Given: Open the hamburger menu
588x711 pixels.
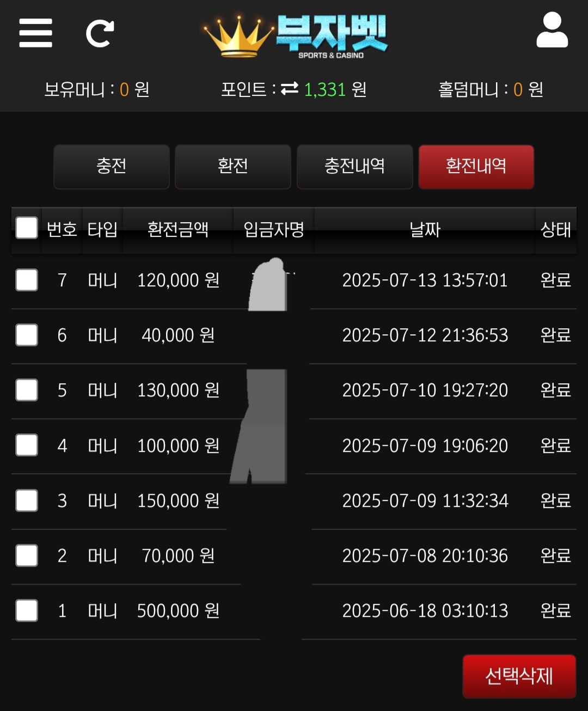Looking at the screenshot, I should point(36,33).
